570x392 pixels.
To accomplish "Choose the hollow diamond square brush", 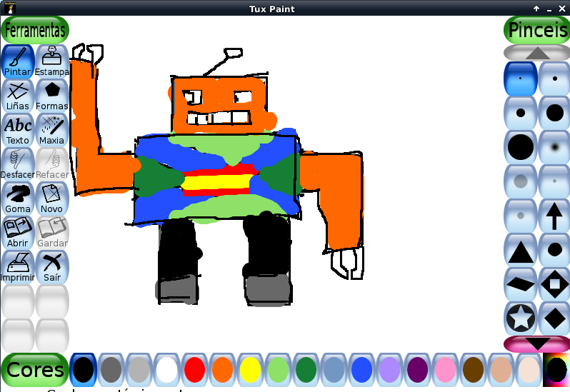I will (x=554, y=284).
